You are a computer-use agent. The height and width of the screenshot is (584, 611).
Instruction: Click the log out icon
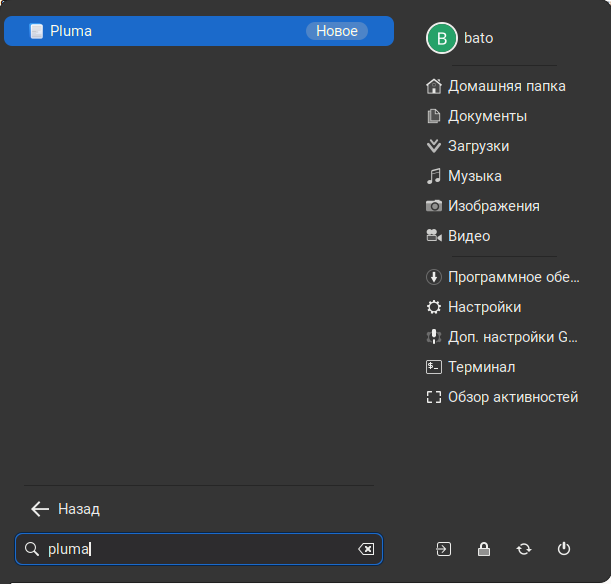coord(444,548)
